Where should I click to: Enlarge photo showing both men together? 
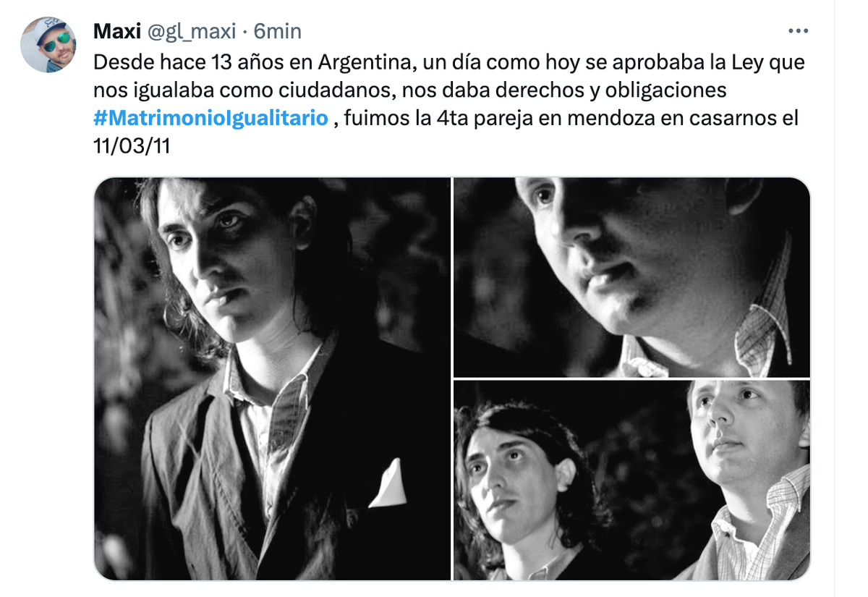[631, 480]
